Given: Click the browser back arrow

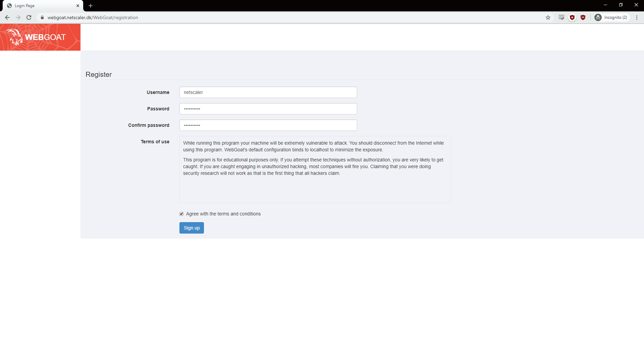Looking at the screenshot, I should click(x=7, y=17).
